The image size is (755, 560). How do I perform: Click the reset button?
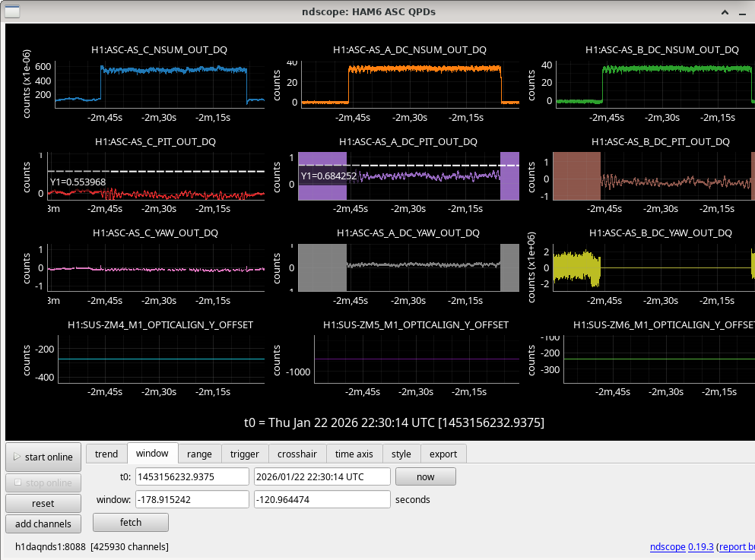tap(43, 503)
